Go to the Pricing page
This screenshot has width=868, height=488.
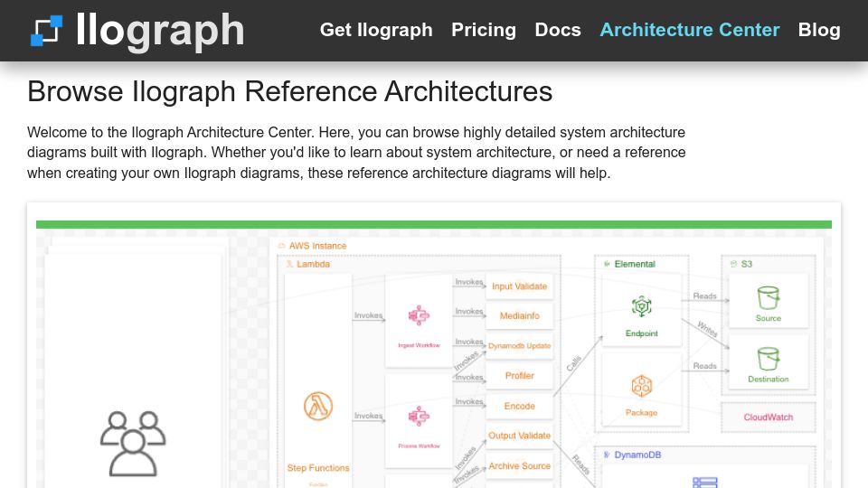click(483, 30)
